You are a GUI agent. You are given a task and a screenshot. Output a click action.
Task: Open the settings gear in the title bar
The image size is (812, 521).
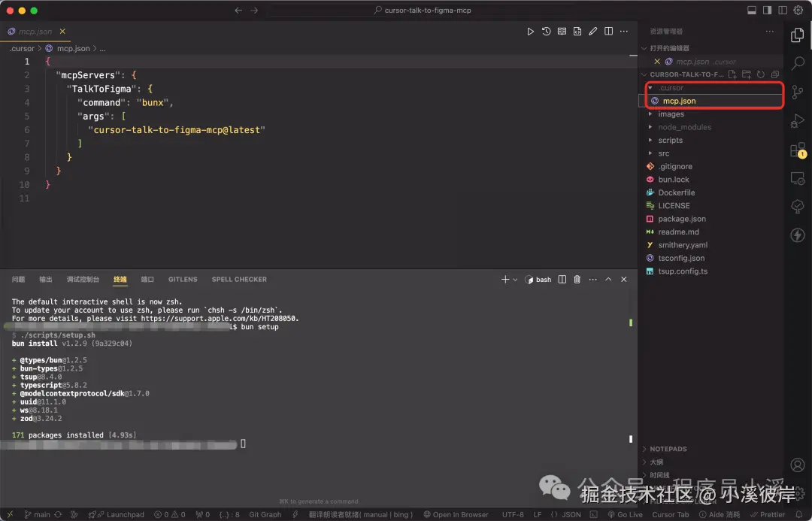click(798, 11)
